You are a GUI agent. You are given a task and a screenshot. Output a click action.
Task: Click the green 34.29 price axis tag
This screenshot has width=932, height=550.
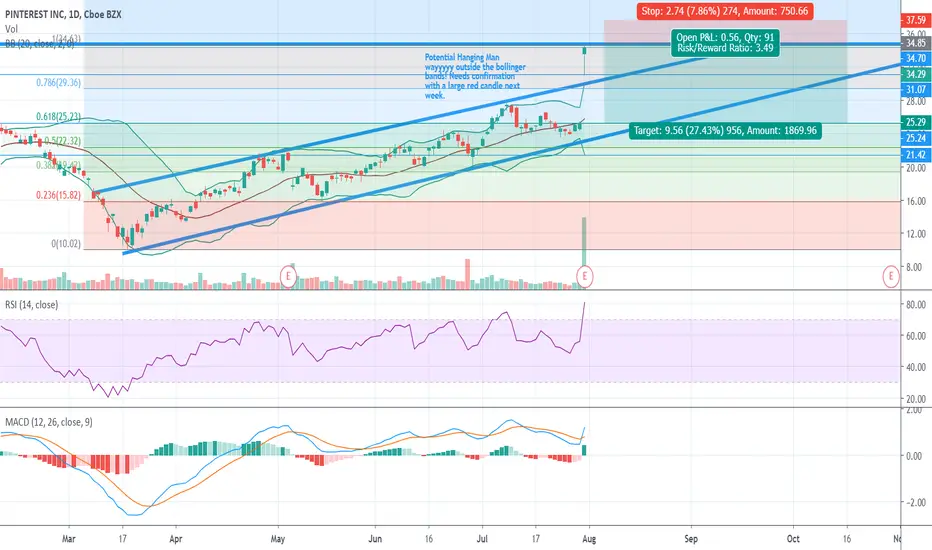(x=916, y=74)
